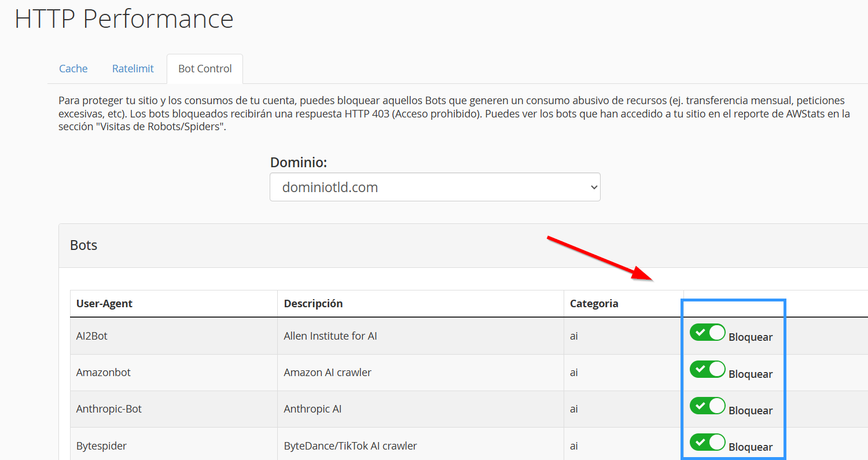Click the Amazonbot user-agent name

point(104,373)
